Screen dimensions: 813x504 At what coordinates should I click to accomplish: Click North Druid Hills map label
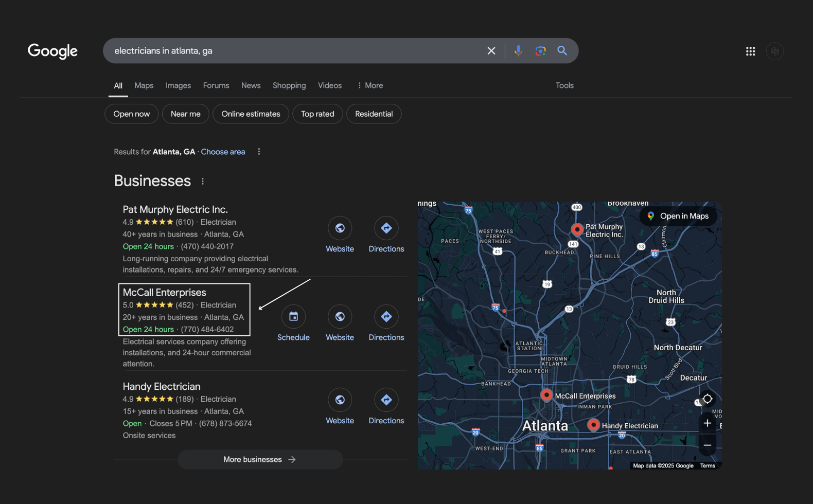(666, 296)
